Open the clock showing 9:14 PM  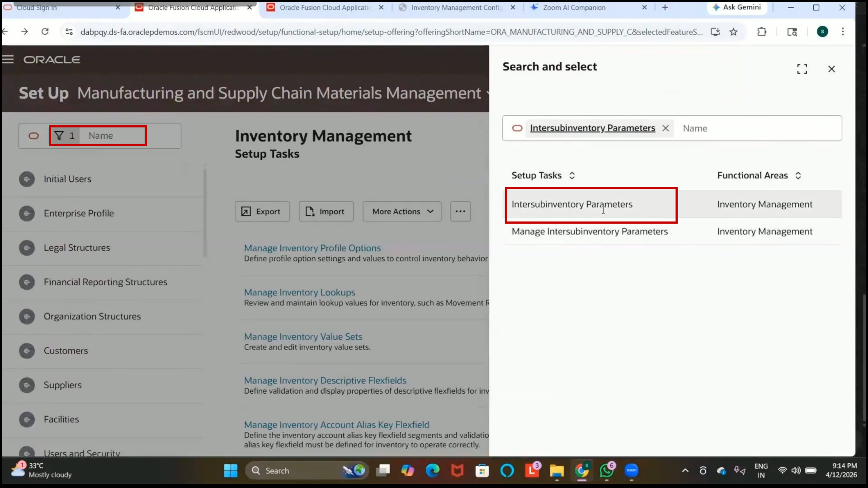pos(841,470)
